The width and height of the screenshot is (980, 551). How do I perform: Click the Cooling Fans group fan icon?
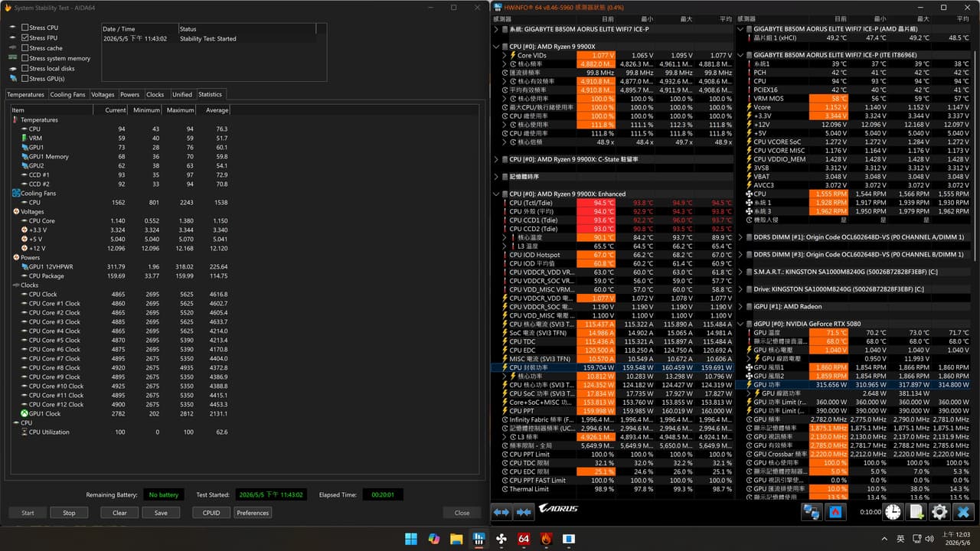pos(15,193)
